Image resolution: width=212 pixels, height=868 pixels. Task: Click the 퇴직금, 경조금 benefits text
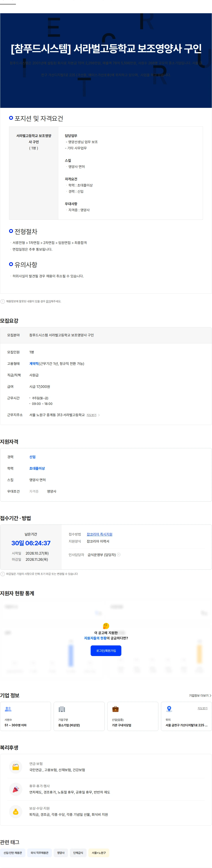[x=69, y=815]
